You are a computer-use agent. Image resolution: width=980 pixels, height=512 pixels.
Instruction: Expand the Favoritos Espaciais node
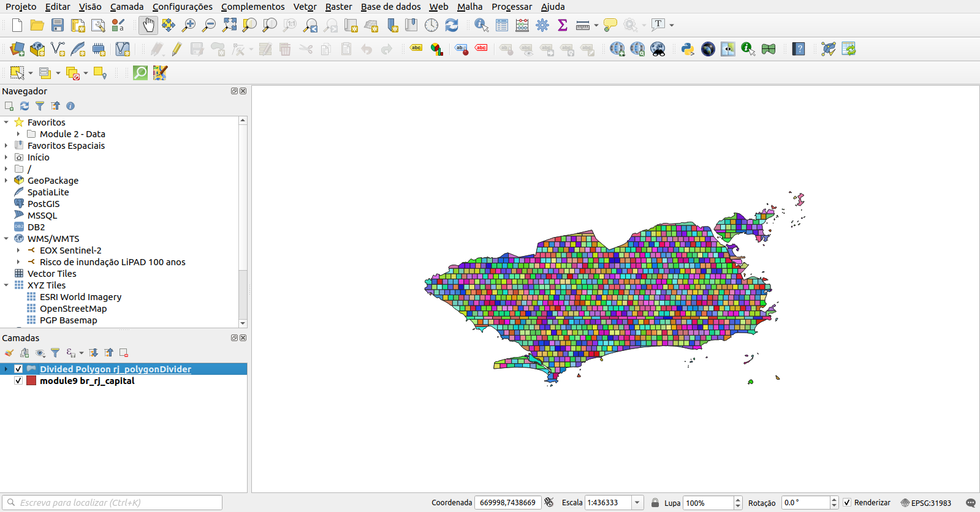pyautogui.click(x=6, y=146)
